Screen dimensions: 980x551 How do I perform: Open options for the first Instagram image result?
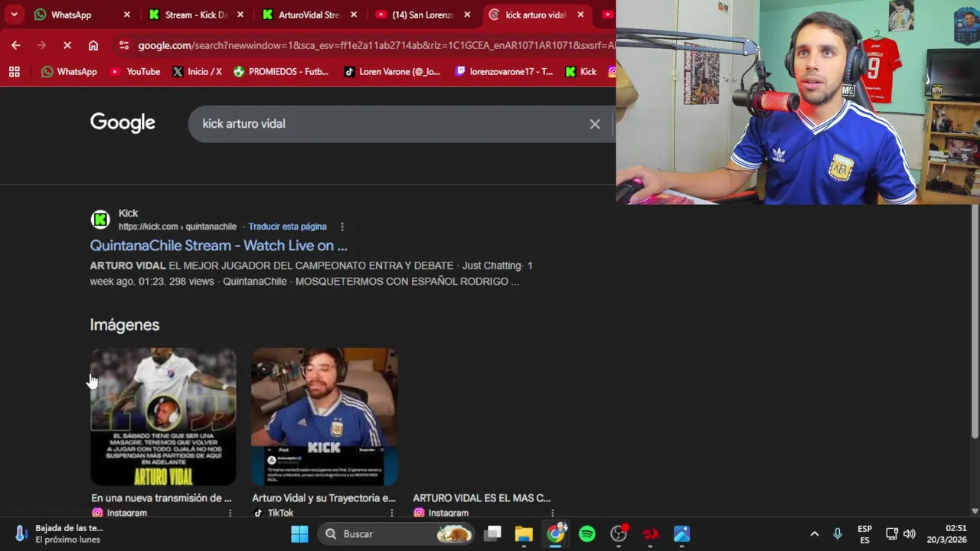230,513
